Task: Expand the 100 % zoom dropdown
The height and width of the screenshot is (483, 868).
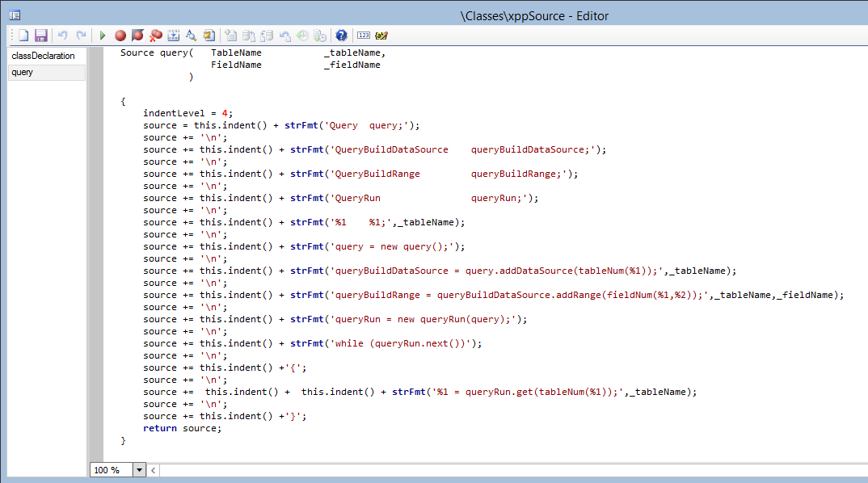Action: point(138,470)
